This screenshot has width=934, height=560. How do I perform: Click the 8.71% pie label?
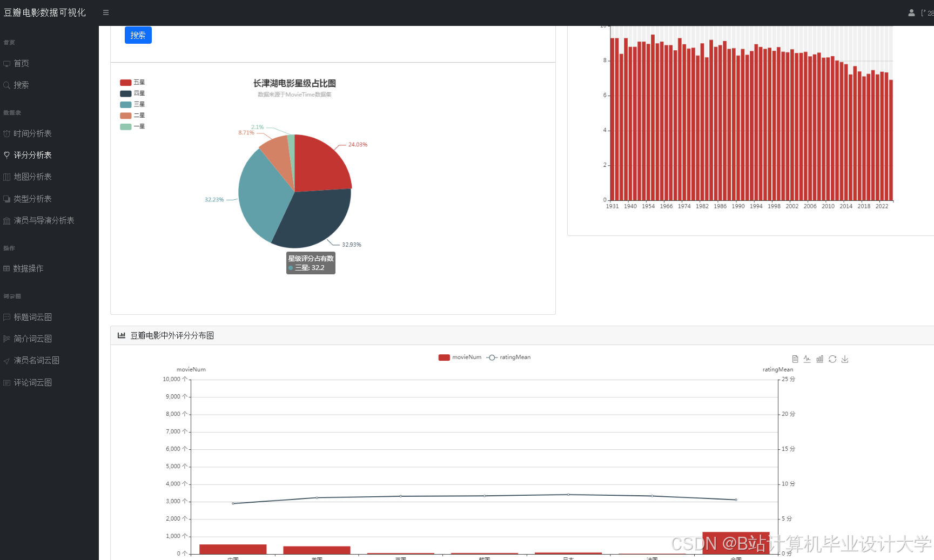point(246,133)
